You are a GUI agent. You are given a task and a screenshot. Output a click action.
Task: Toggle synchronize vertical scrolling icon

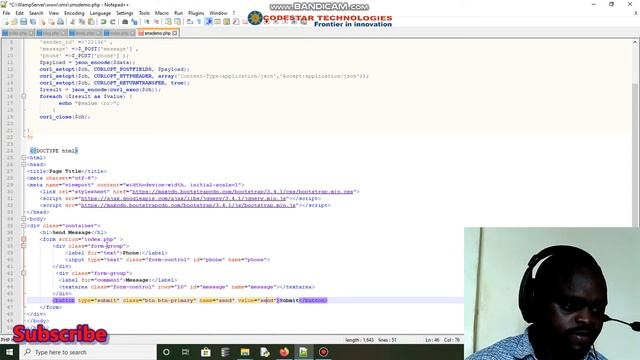168,22
